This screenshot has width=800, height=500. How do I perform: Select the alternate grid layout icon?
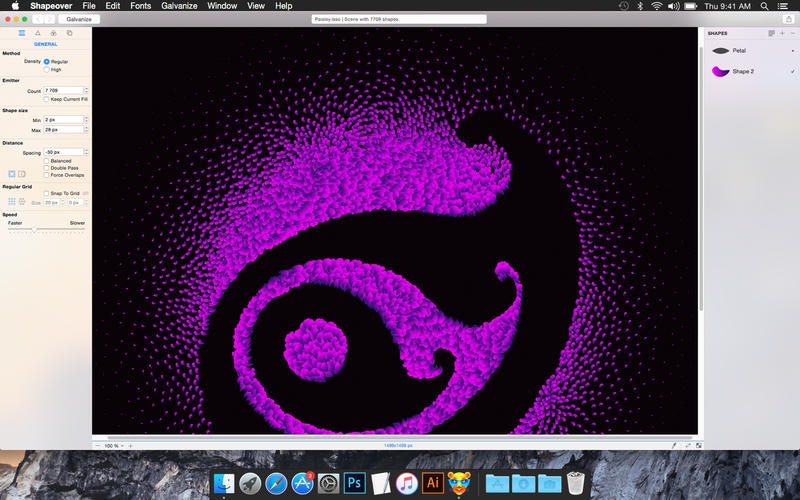point(22,202)
